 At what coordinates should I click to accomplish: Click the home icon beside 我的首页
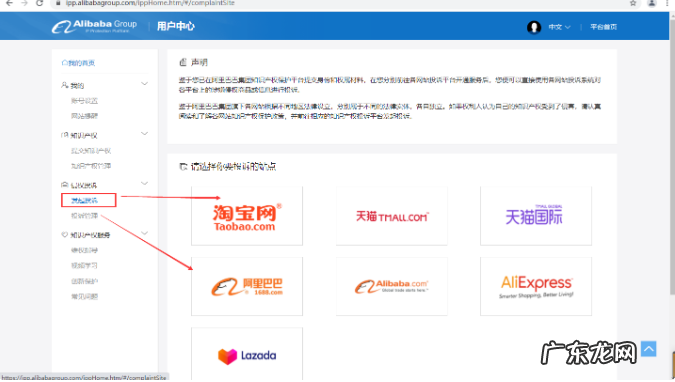[x=65, y=63]
